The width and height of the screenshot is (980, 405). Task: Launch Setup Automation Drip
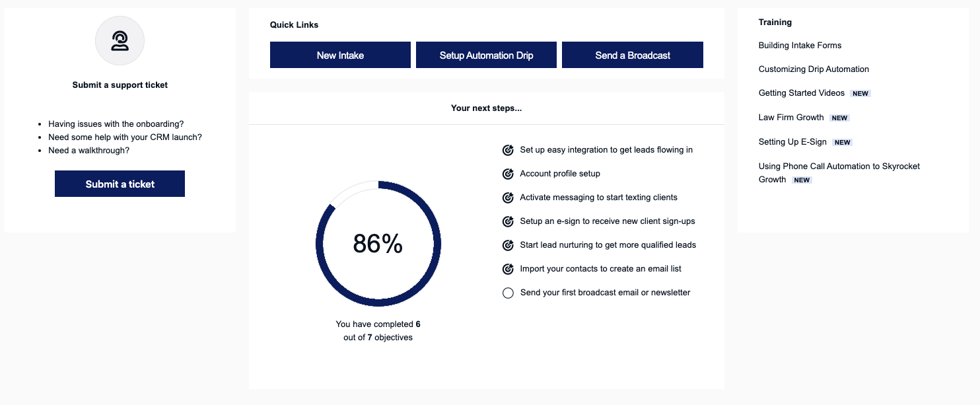(x=486, y=55)
